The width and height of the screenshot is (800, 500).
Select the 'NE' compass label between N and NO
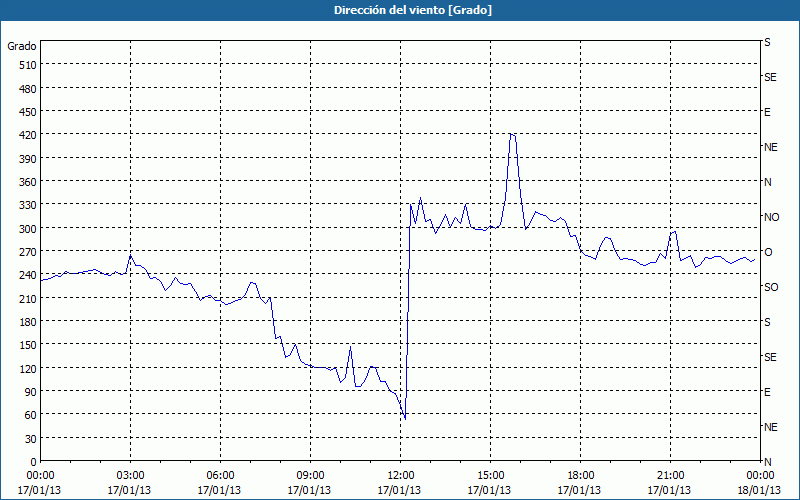[x=770, y=147]
